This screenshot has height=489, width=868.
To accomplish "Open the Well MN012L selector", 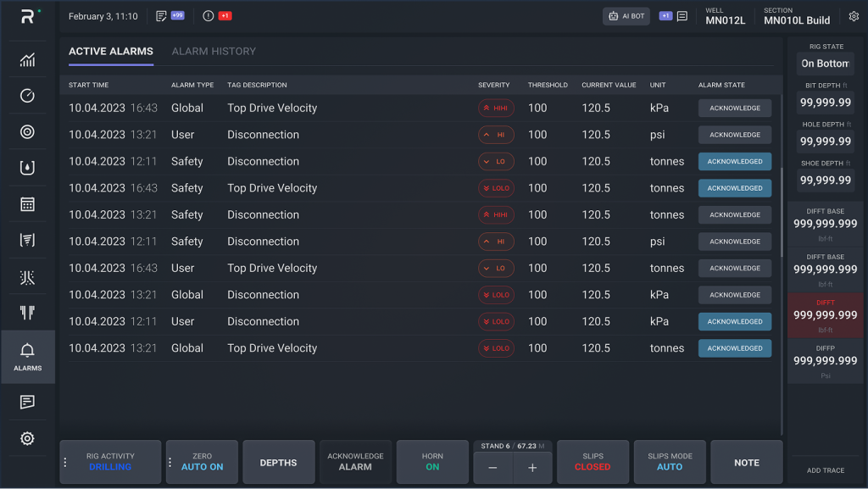I will (x=726, y=16).
